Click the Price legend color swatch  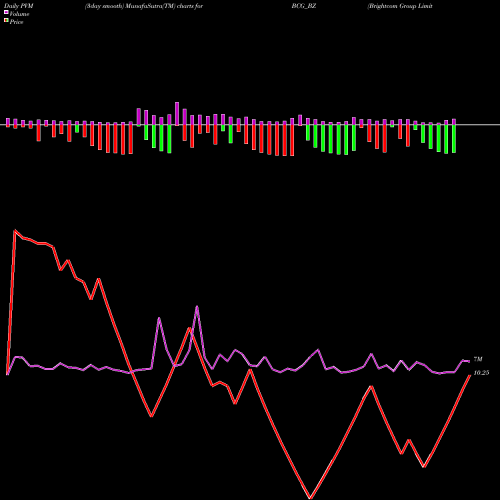point(6,21)
